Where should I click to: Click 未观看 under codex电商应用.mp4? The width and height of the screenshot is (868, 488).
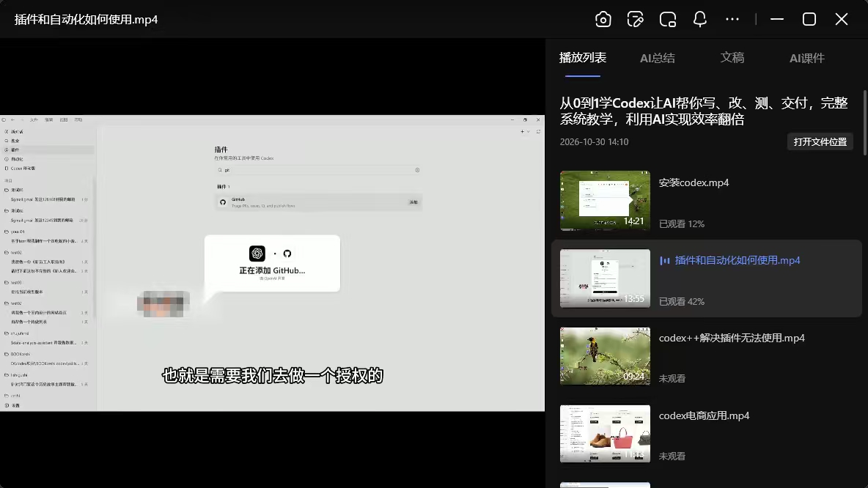point(672,456)
